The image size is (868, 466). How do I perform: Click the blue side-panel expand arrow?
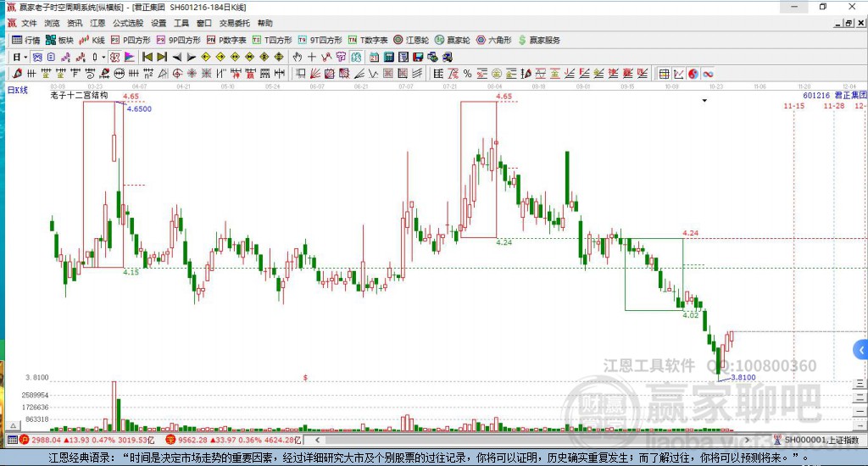coord(861,350)
